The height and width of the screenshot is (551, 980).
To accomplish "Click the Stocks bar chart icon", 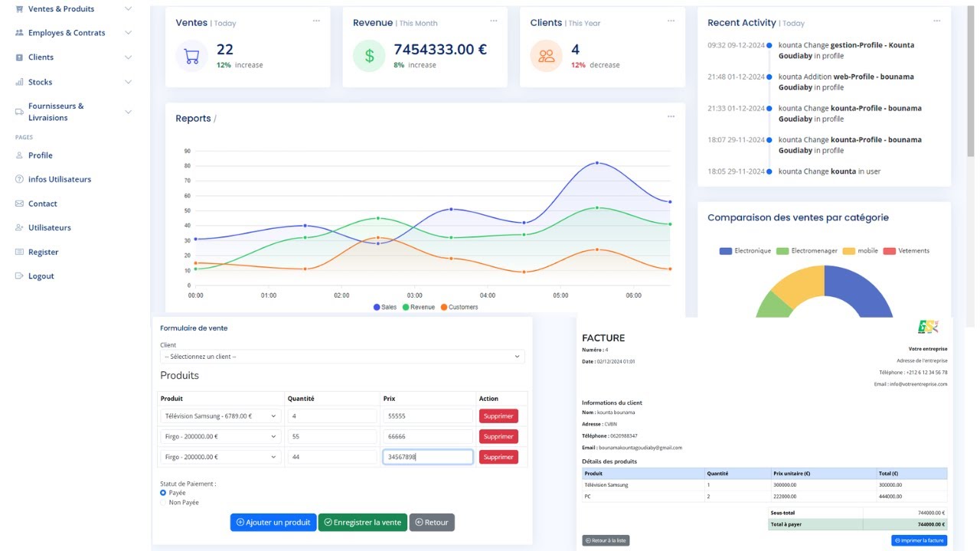I will (x=19, y=82).
